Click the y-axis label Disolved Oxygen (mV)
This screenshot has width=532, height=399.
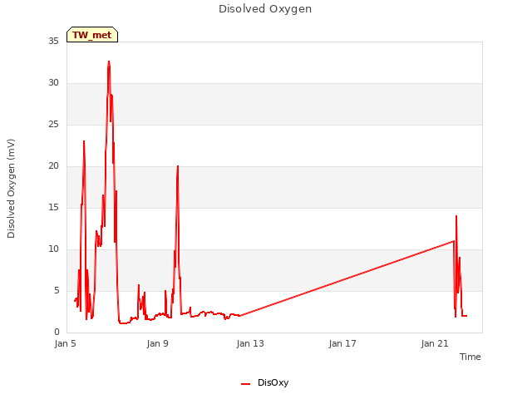tap(11, 189)
